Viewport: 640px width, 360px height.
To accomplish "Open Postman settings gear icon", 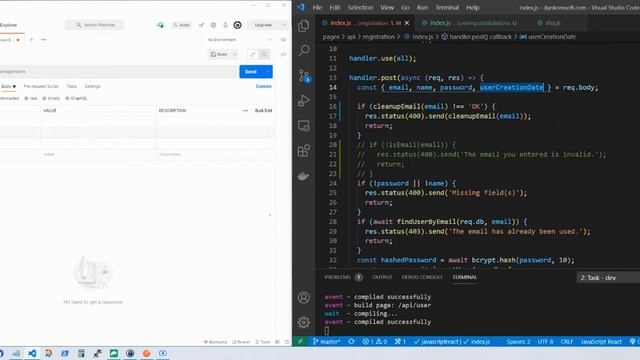I will (x=213, y=25).
